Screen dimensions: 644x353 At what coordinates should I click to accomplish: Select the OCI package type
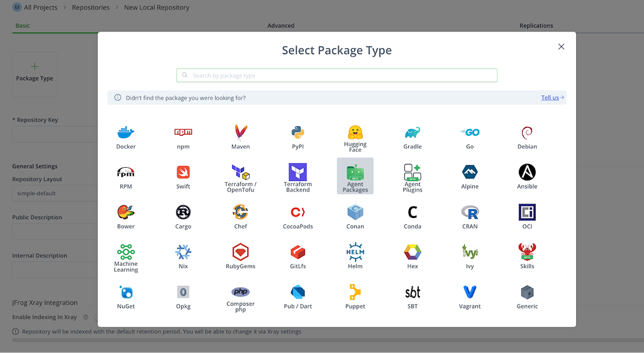coord(527,217)
